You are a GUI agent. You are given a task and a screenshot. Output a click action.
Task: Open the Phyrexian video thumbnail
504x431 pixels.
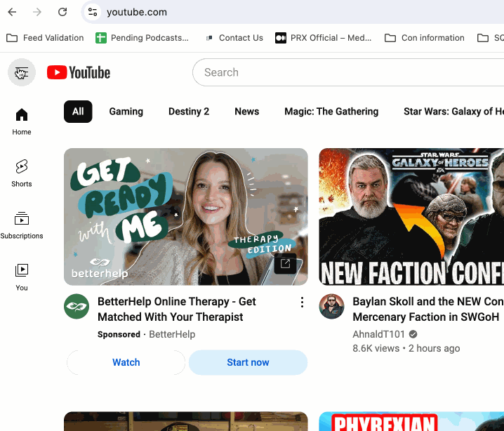click(x=411, y=421)
